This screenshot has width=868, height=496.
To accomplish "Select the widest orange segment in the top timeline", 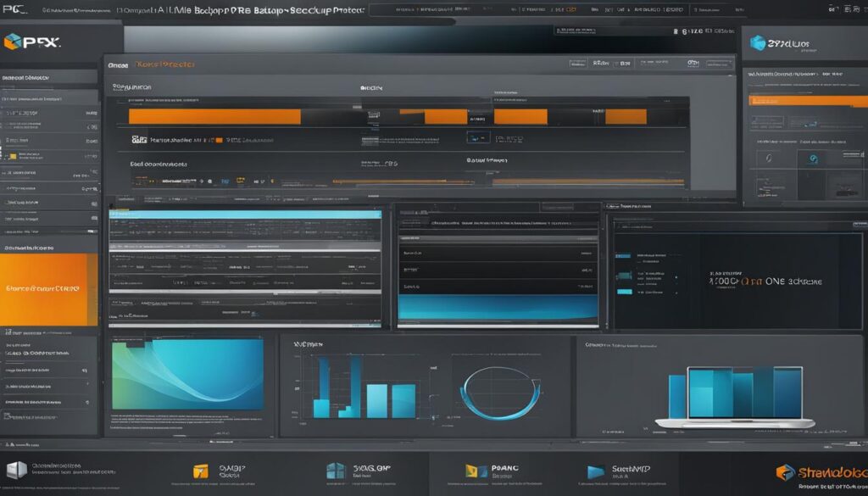I will [214, 116].
